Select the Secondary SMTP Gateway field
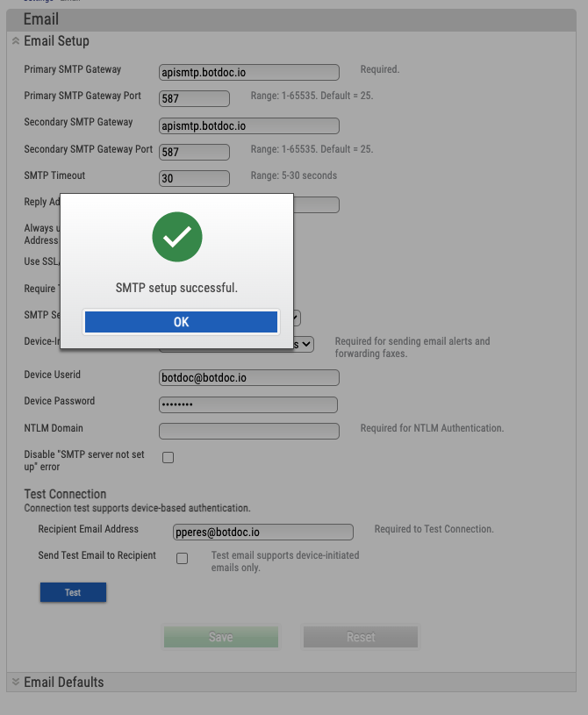This screenshot has width=588, height=715. point(248,125)
